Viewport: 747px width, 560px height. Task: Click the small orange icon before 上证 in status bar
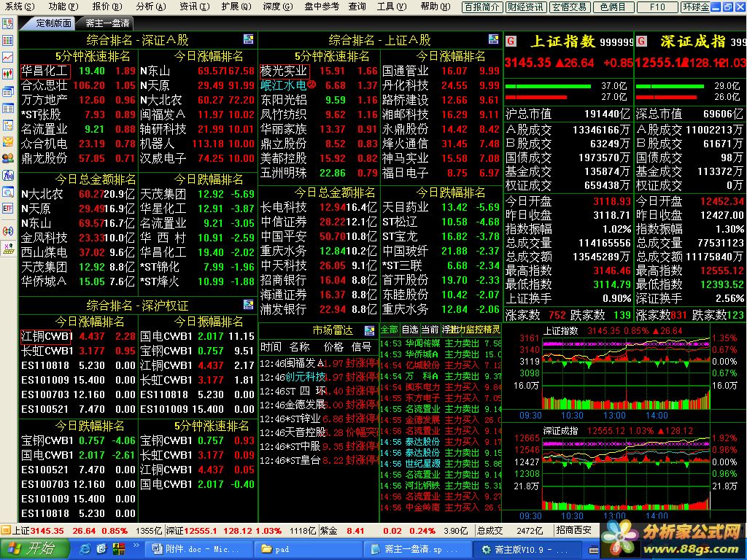[x=5, y=529]
